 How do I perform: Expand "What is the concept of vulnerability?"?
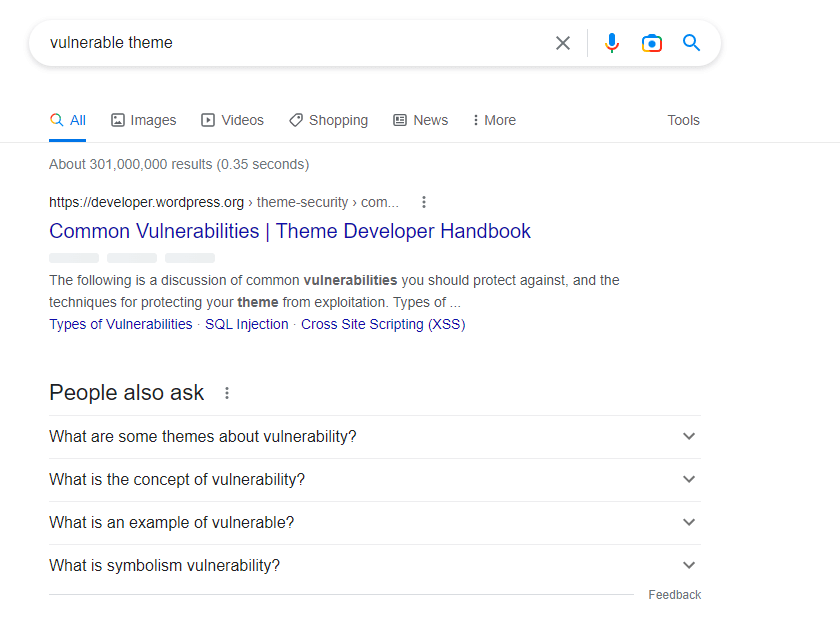[374, 480]
